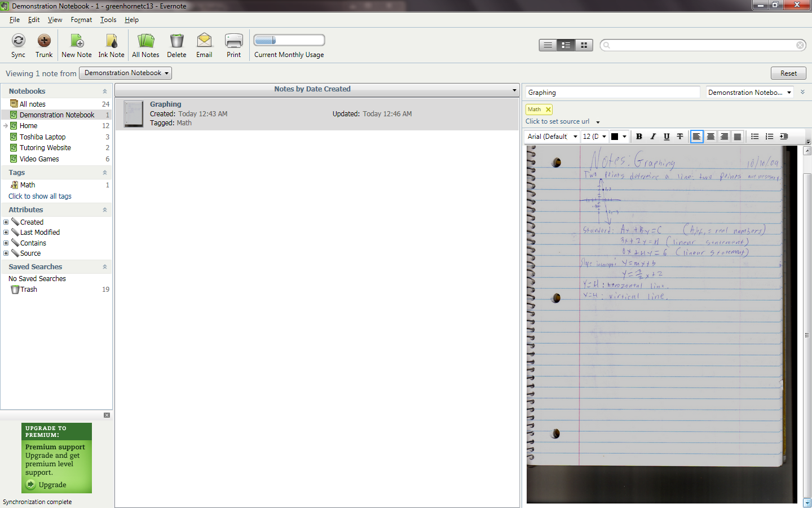
Task: Increase indent in editor toolbar
Action: 784,137
